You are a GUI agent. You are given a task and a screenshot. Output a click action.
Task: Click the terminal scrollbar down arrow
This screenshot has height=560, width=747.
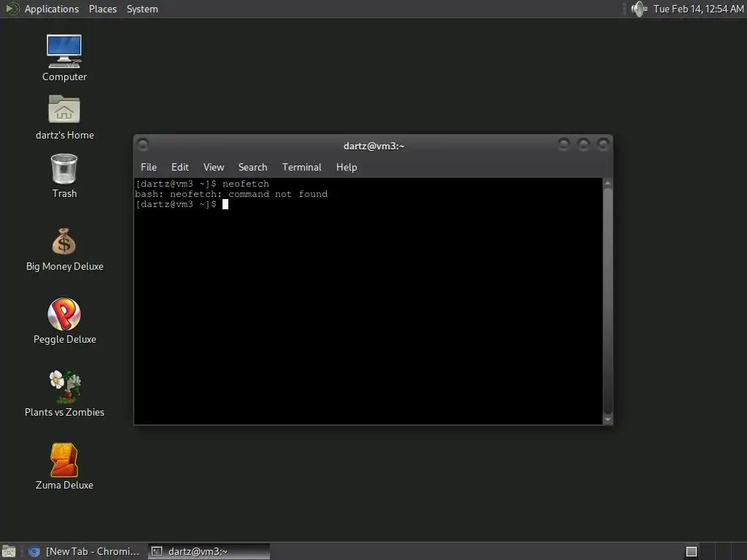[x=608, y=419]
